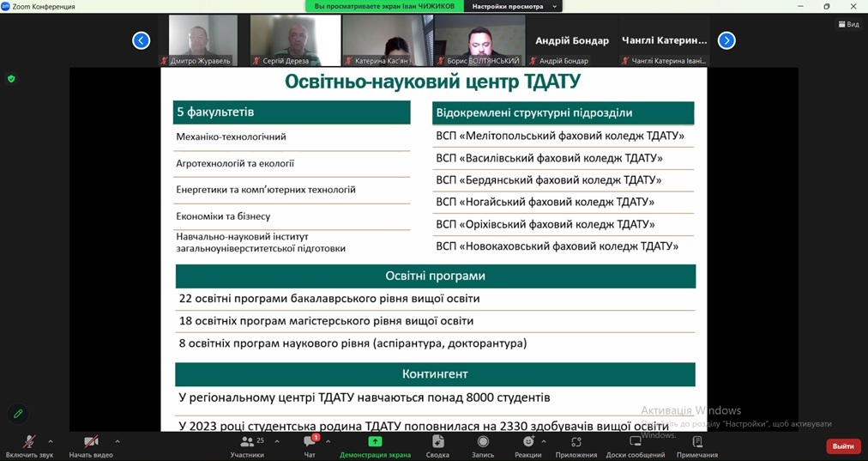Viewport: 868px width, 461px height.
Task: Click the slide title Освітньо-науковий центр ТДАТУ
Action: (433, 82)
